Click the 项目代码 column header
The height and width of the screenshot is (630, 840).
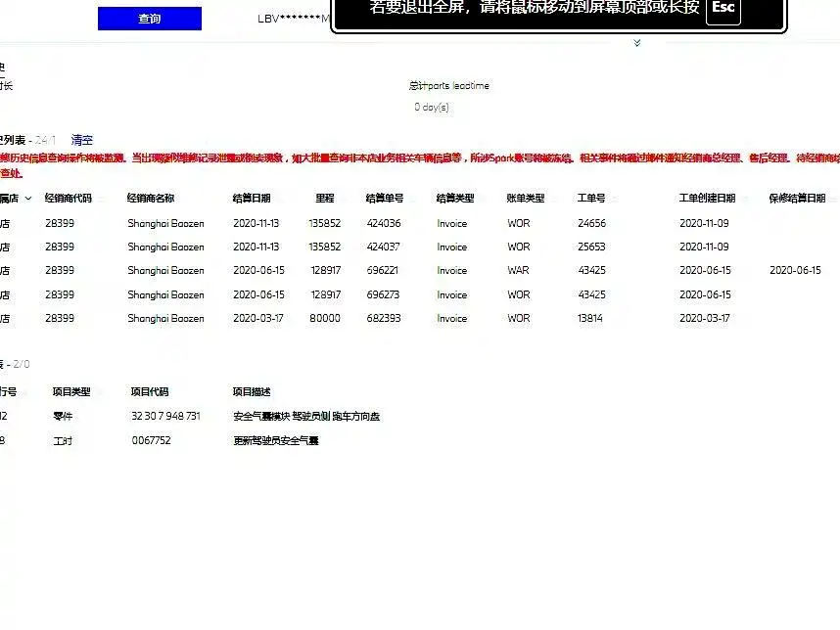point(150,392)
